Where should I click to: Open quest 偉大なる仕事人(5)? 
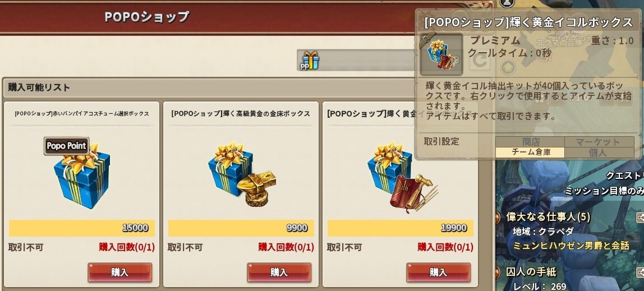(548, 217)
